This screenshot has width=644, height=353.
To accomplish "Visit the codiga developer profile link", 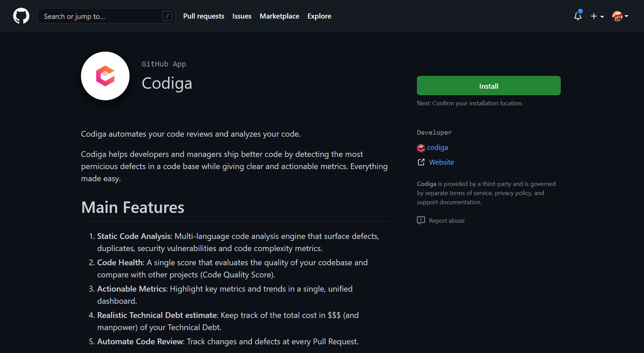I will (x=438, y=147).
